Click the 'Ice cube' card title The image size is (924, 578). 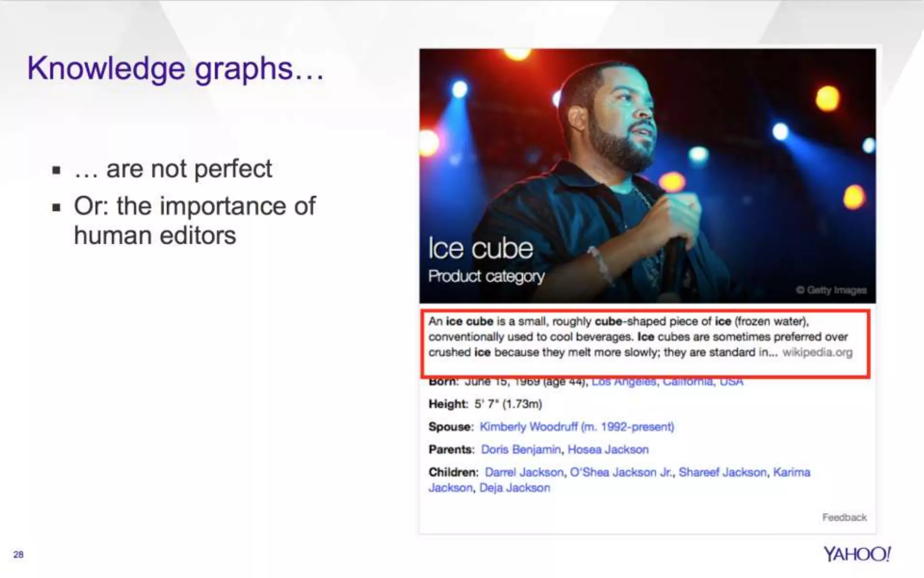(x=480, y=248)
